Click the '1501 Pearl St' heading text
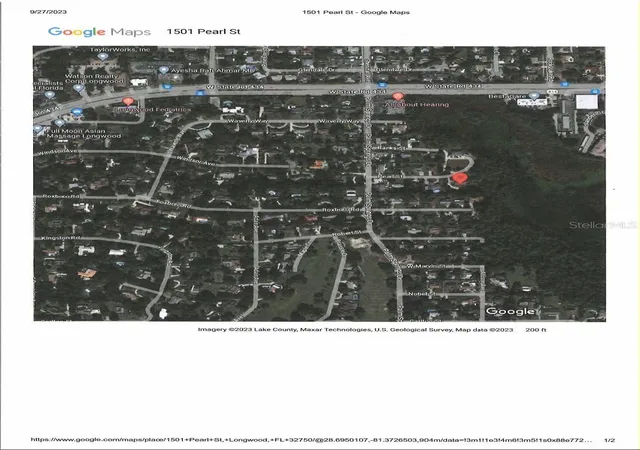The image size is (640, 450). pyautogui.click(x=203, y=31)
